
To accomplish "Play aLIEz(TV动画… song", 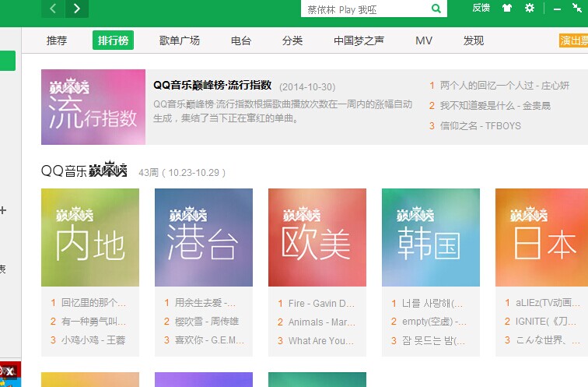I will point(548,303).
